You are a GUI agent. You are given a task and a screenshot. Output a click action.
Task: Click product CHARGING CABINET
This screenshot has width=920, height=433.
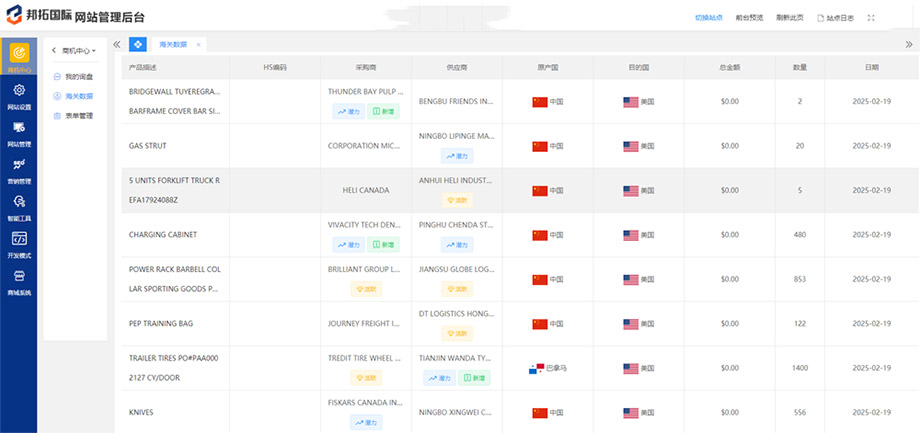click(163, 235)
